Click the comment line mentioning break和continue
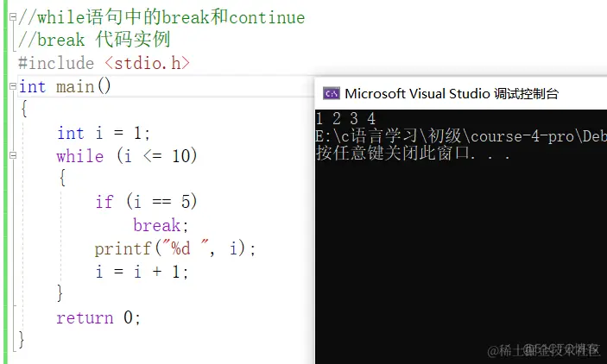This screenshot has width=607, height=364. tap(161, 17)
